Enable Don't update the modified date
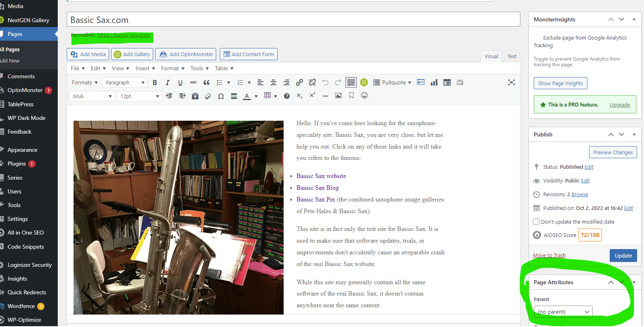644x327 pixels. (x=536, y=222)
